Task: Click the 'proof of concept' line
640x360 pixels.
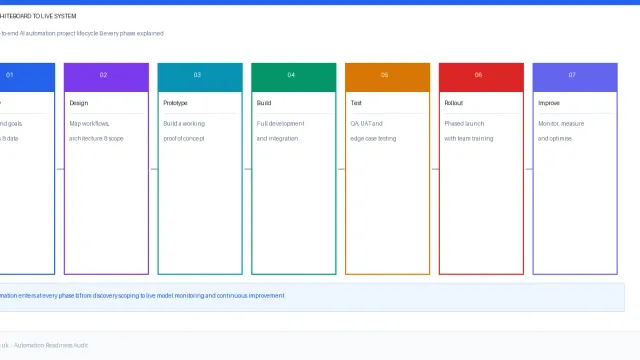Action: [x=184, y=138]
